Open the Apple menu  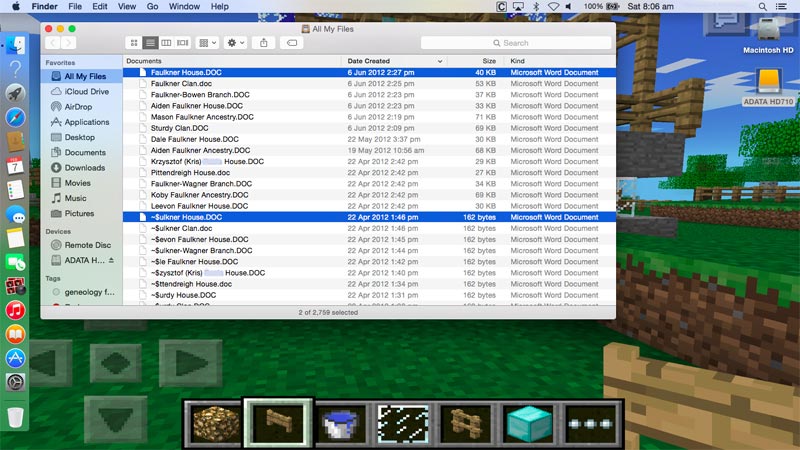[16, 7]
